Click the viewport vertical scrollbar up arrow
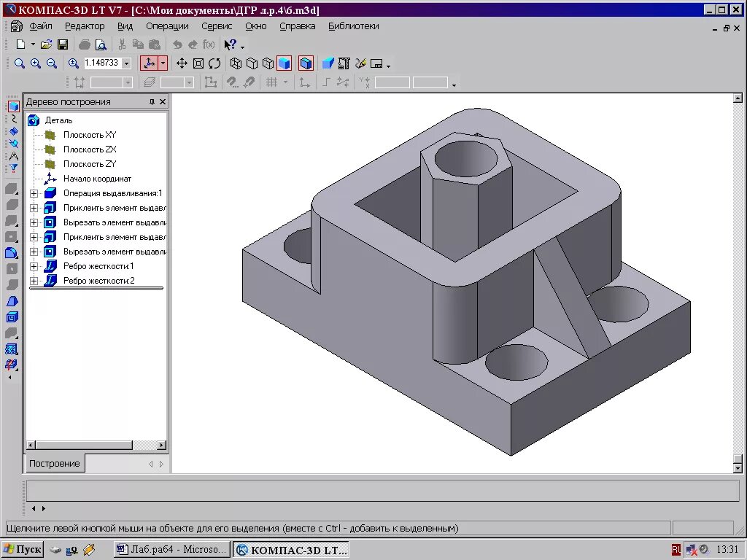 pyautogui.click(x=738, y=98)
